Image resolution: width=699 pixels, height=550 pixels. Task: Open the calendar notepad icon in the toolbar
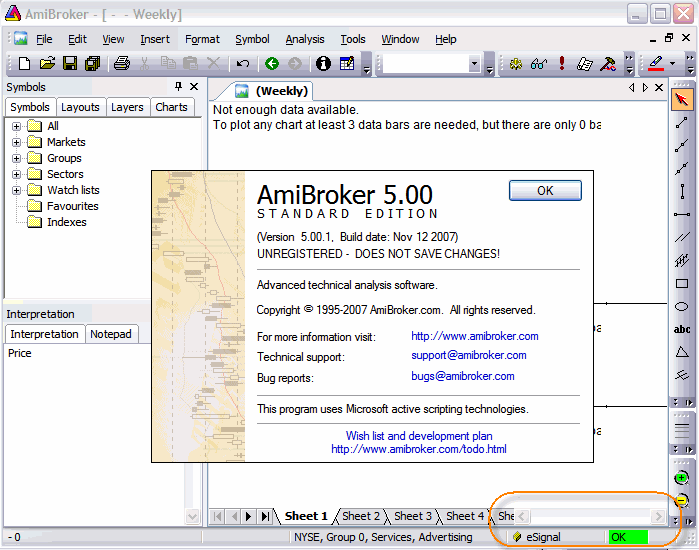click(x=347, y=64)
